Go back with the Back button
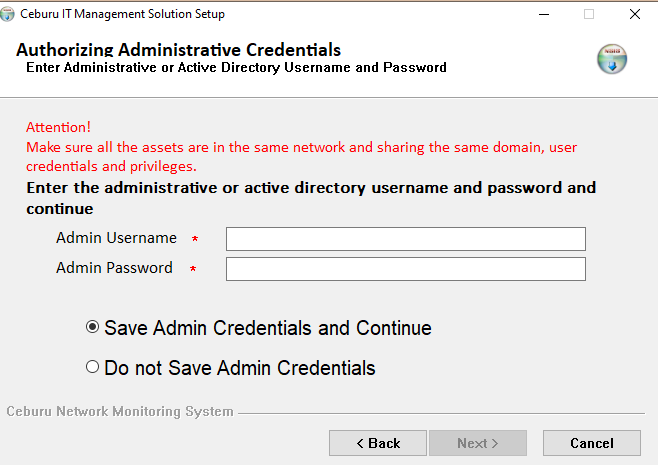 (x=378, y=443)
